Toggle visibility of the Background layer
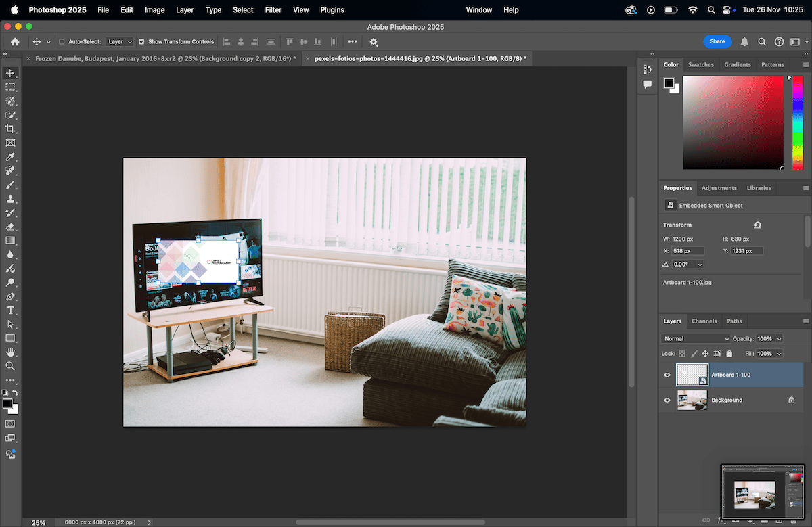 click(667, 400)
